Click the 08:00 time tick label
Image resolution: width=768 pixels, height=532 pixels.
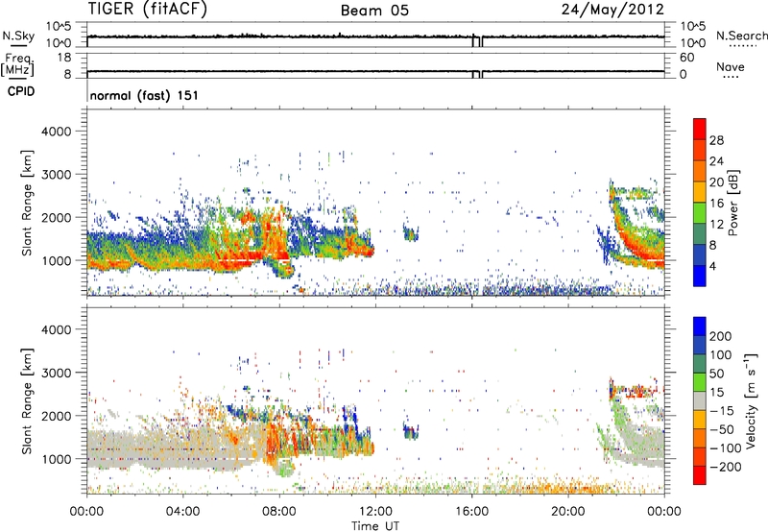coord(279,512)
